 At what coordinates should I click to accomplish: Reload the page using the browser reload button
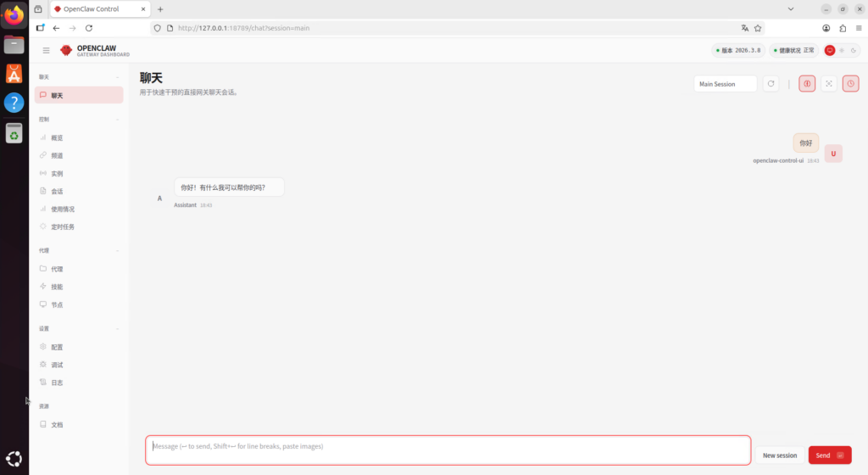pos(89,28)
